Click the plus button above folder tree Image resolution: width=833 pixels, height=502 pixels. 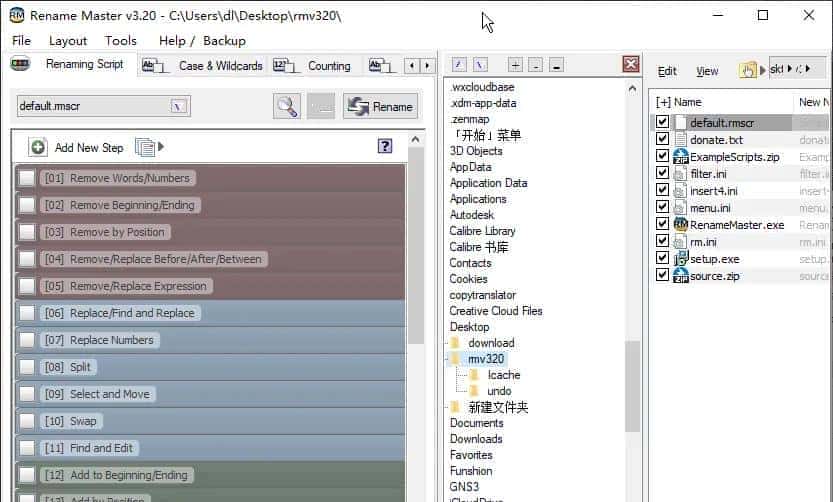coord(515,65)
